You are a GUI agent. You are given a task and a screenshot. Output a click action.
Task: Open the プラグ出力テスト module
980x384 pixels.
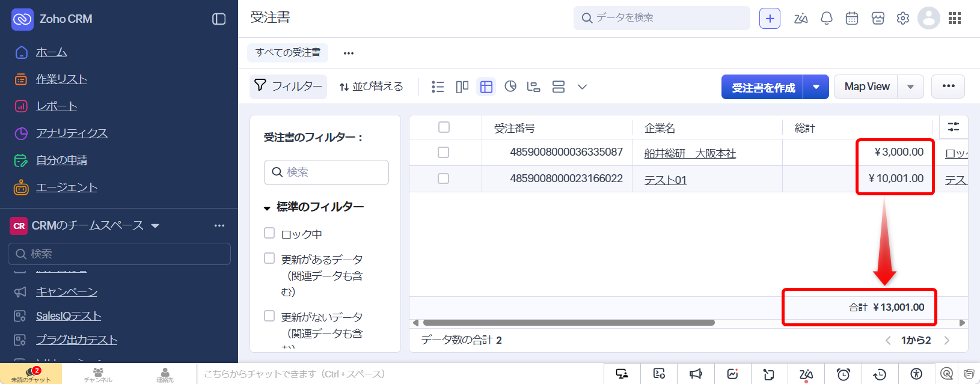pyautogui.click(x=76, y=340)
